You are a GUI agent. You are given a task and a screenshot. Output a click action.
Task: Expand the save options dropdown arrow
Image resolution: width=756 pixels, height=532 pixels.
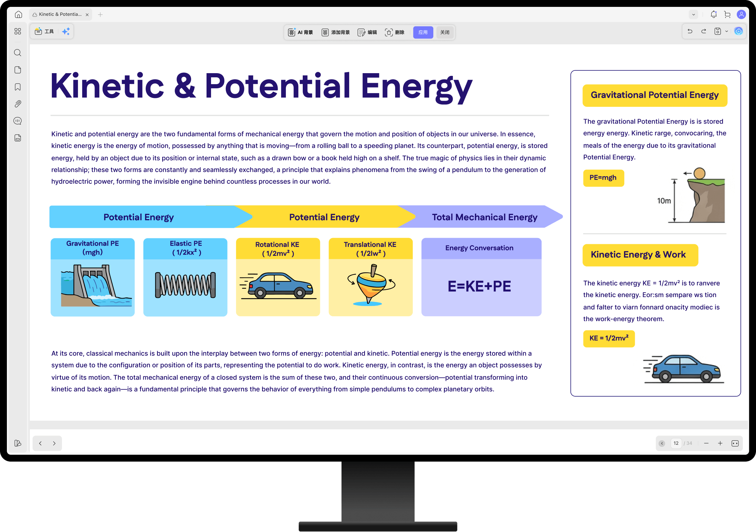tap(727, 31)
